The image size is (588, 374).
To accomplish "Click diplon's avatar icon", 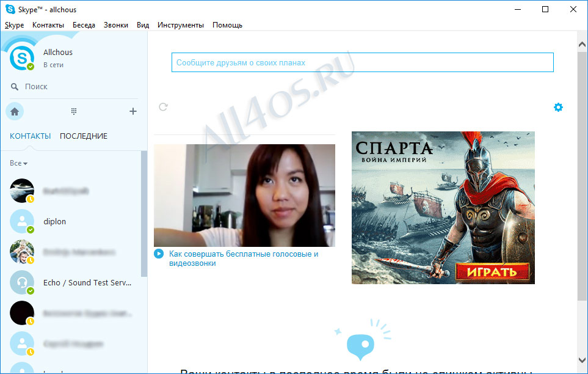I will tap(22, 222).
